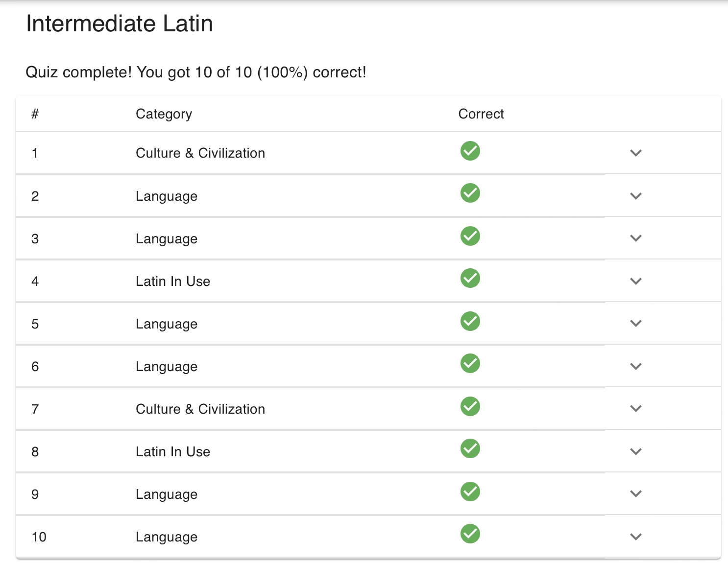The width and height of the screenshot is (728, 563).
Task: Click the correct-answer checkmark in row 8
Action: pyautogui.click(x=470, y=449)
